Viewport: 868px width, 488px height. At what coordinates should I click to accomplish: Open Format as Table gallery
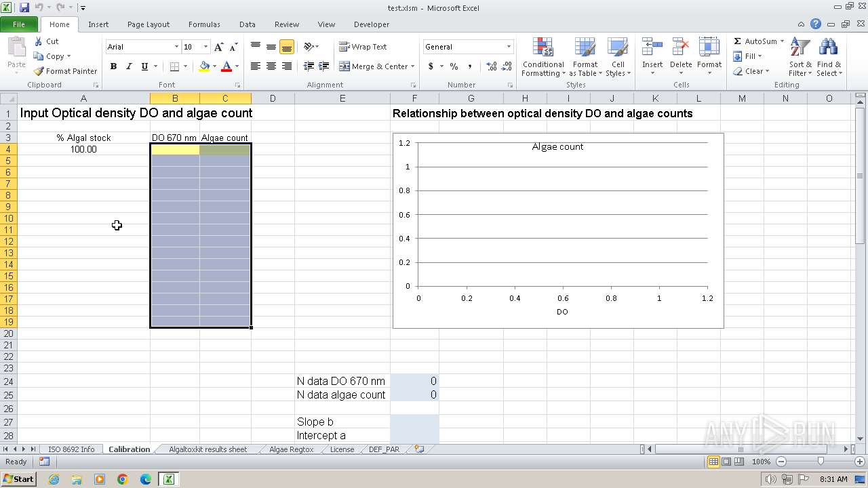pos(585,57)
